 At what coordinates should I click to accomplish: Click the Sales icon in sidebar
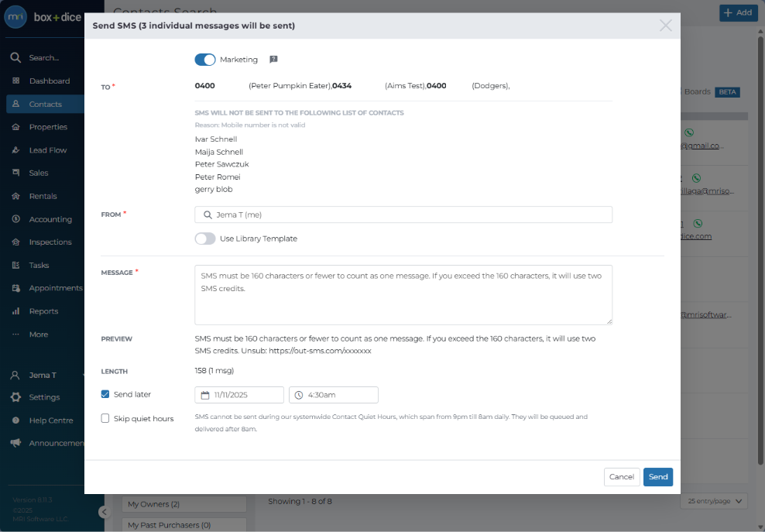(x=15, y=173)
